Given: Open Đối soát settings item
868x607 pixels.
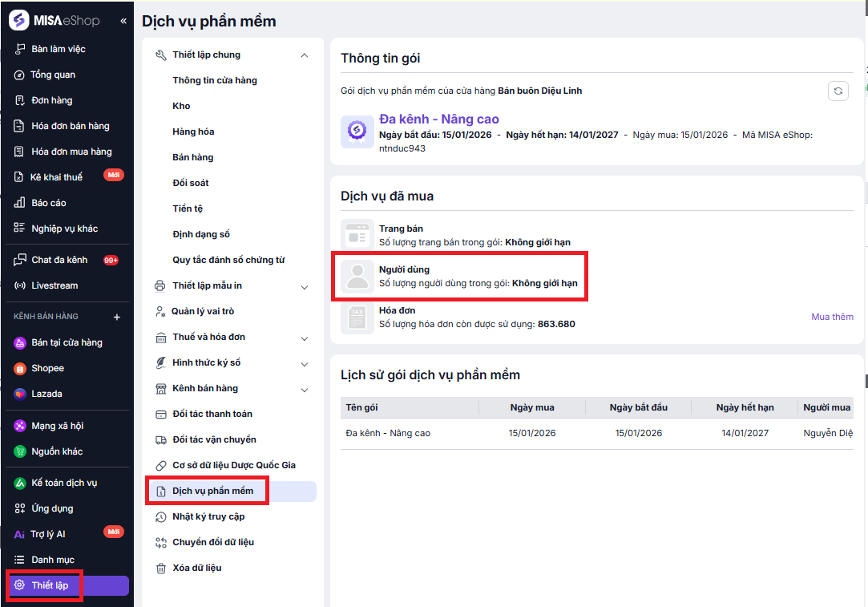Looking at the screenshot, I should click(x=191, y=183).
